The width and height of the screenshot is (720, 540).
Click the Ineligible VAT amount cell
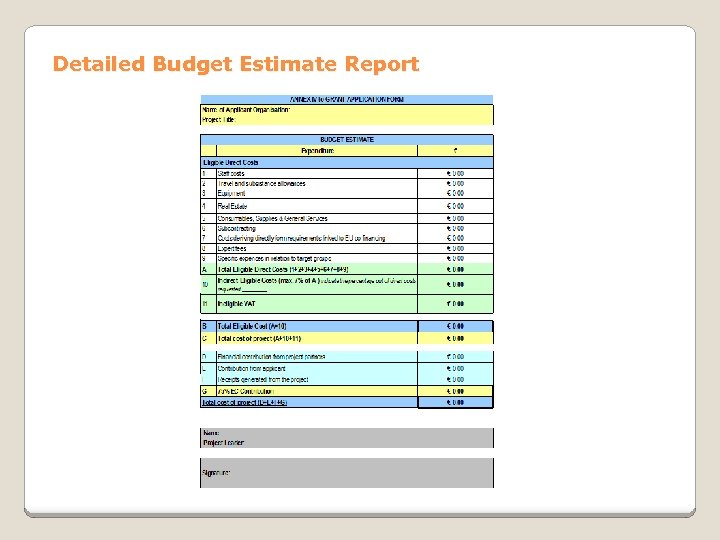[455, 304]
